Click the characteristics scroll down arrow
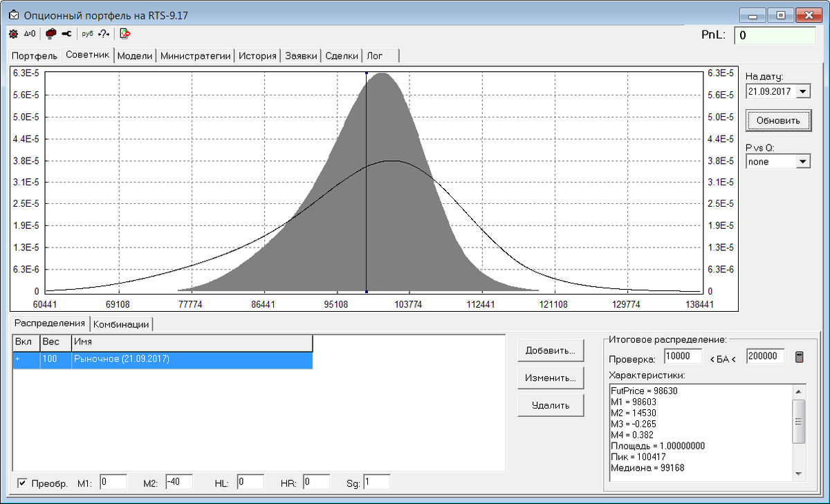Image resolution: width=830 pixels, height=504 pixels. pyautogui.click(x=799, y=474)
